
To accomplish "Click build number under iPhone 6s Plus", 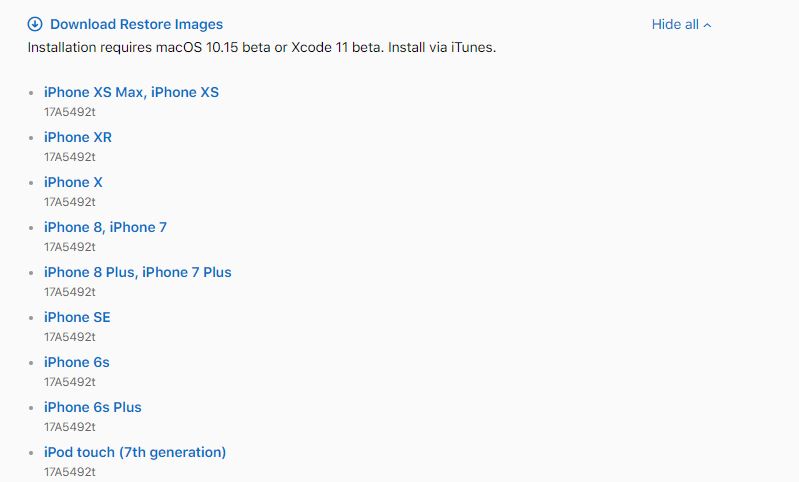I will point(69,427).
